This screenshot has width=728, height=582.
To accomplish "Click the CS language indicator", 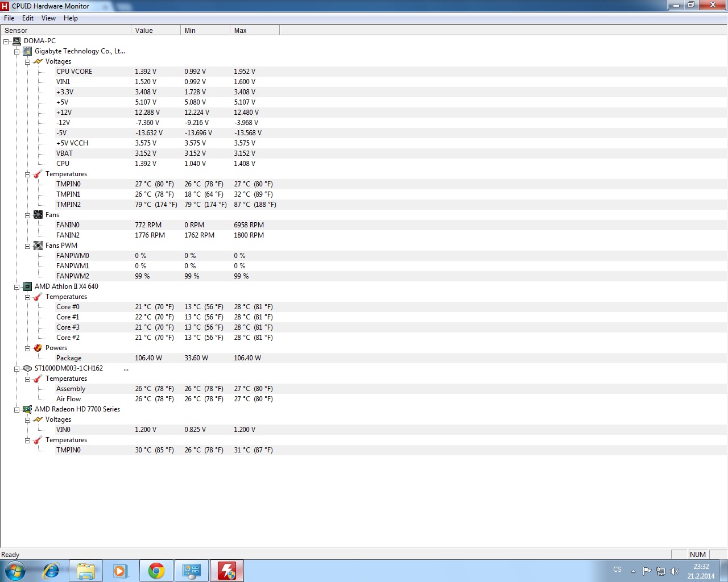I will click(618, 569).
